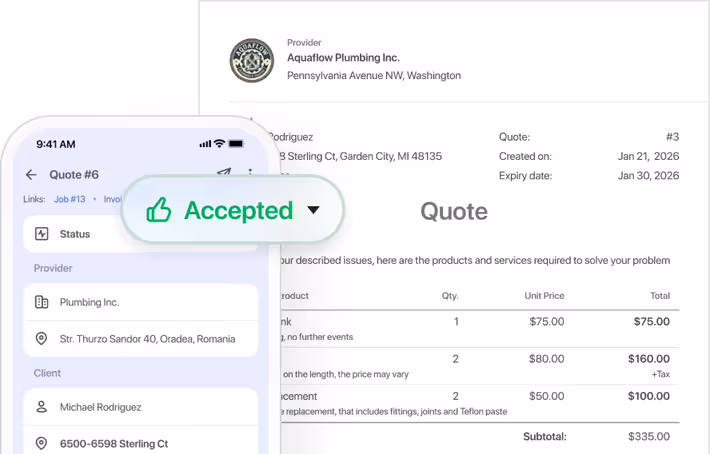This screenshot has height=454, width=710.
Task: Click location pin beside 6500-6598 Sterling Ct
Action: [41, 444]
